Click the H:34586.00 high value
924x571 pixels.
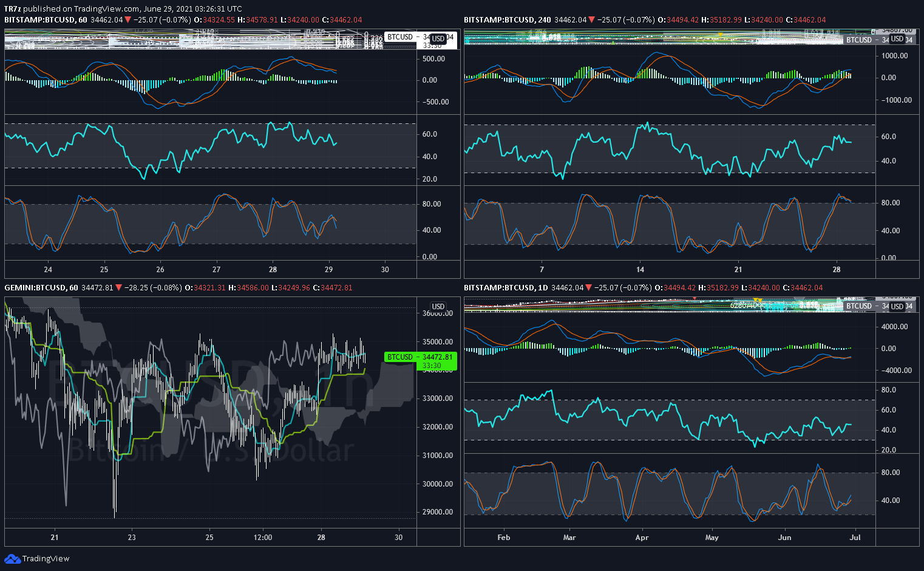pos(248,287)
